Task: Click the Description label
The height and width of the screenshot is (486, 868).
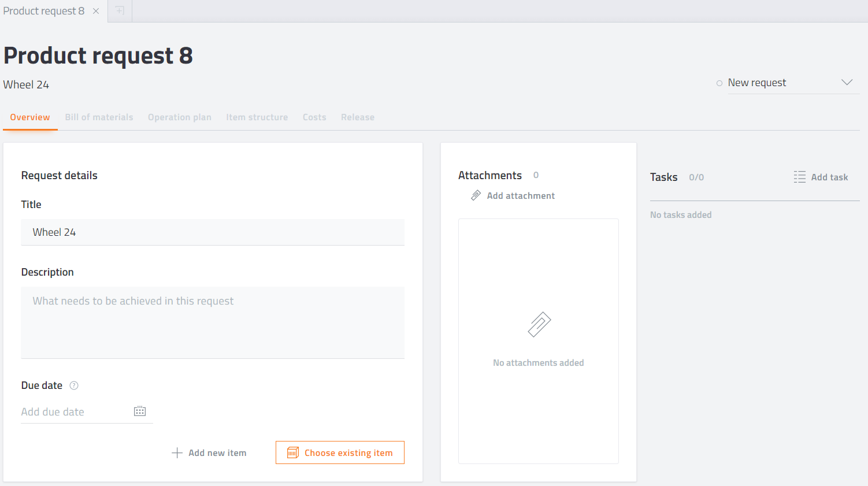Action: pos(47,272)
